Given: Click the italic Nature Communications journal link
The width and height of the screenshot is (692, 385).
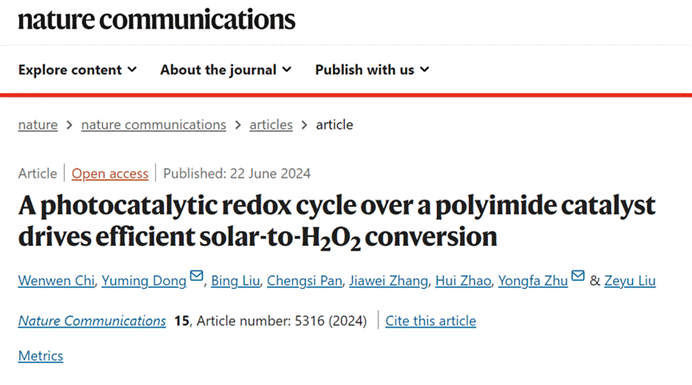Looking at the screenshot, I should pos(92,321).
